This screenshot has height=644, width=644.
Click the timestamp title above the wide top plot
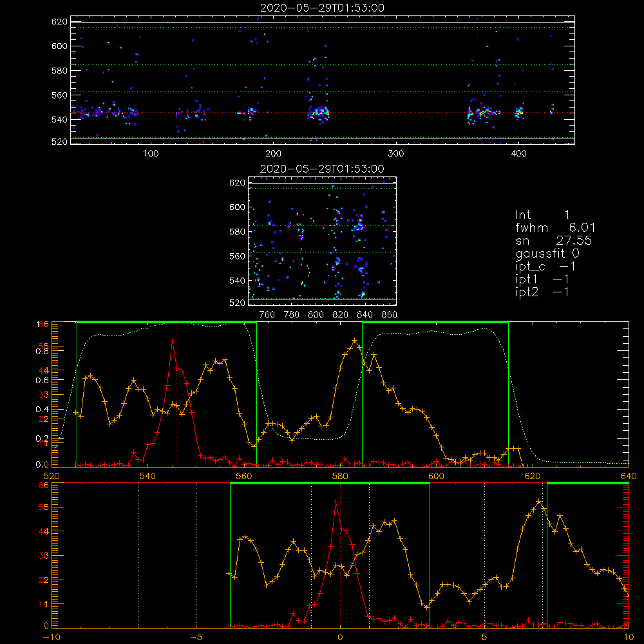[x=323, y=8]
